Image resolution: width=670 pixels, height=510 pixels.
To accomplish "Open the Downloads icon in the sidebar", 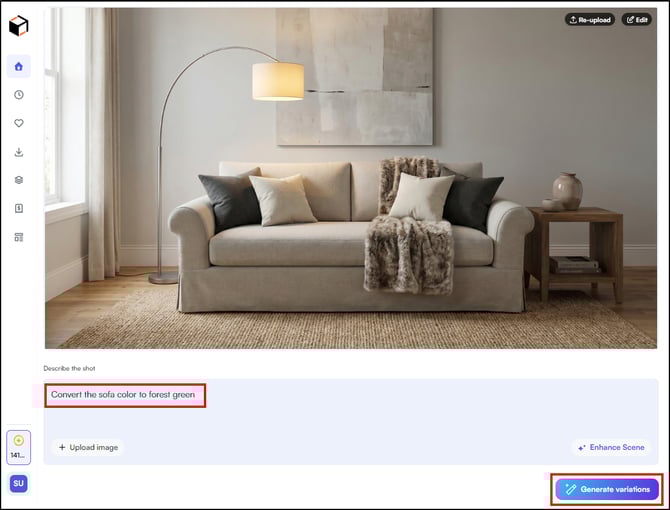I will coord(18,152).
